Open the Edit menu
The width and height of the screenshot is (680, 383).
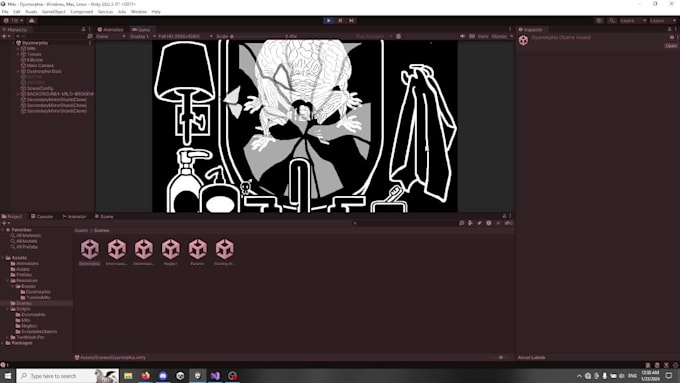17,12
